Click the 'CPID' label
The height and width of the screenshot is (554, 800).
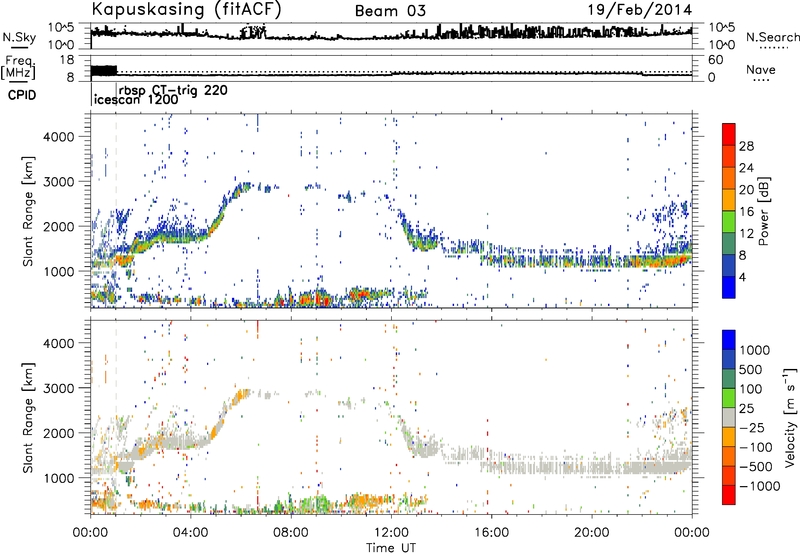tap(22, 95)
